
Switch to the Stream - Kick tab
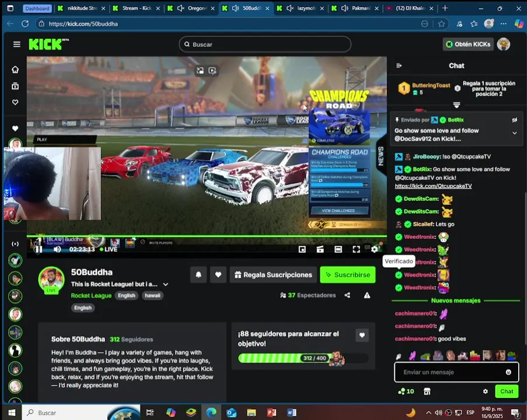click(136, 8)
